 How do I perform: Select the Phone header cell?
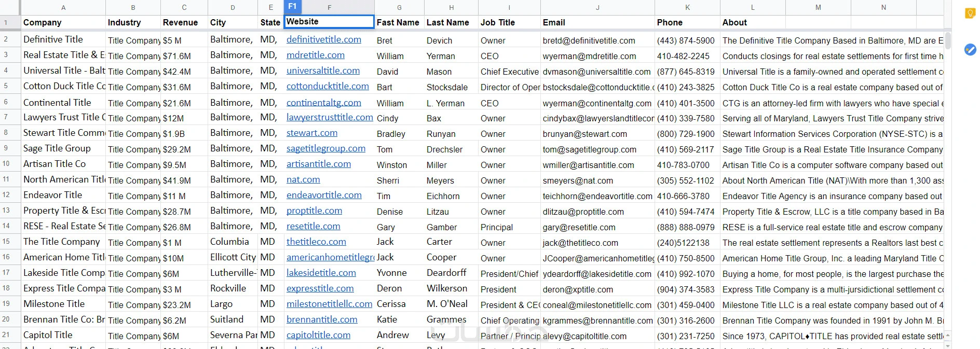coord(687,22)
